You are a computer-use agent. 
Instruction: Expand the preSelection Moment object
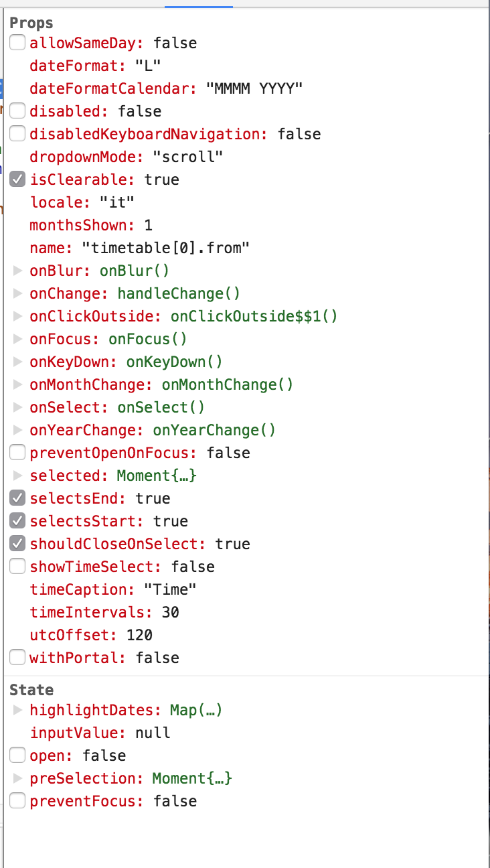point(17,777)
